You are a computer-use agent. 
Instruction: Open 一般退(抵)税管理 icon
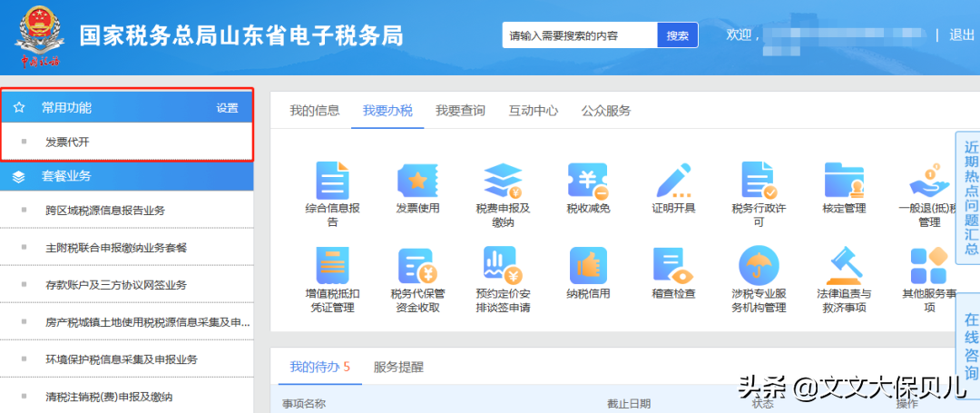(929, 182)
